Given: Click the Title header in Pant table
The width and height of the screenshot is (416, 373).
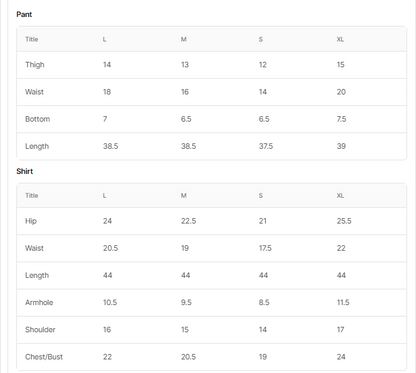Looking at the screenshot, I should coord(32,39).
